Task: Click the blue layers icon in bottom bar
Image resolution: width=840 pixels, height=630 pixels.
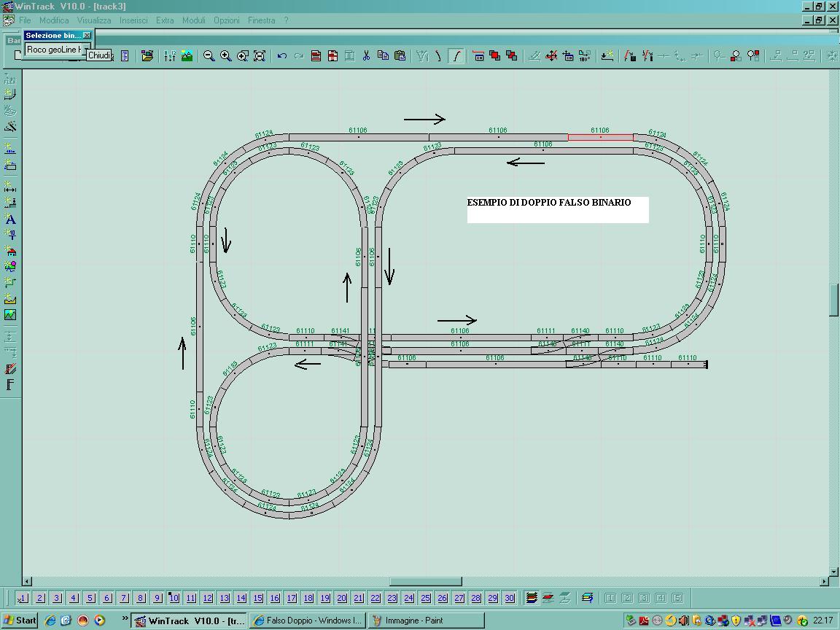Action: tap(587, 598)
